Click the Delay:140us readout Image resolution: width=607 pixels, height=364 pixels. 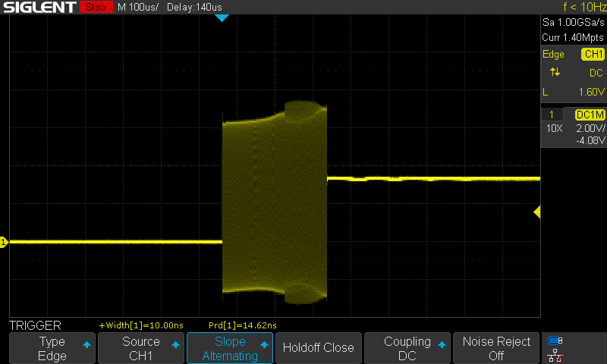(x=194, y=7)
